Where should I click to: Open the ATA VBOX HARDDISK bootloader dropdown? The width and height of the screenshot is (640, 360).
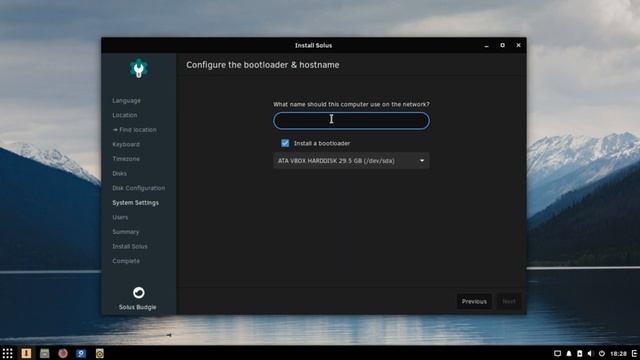[x=351, y=161]
